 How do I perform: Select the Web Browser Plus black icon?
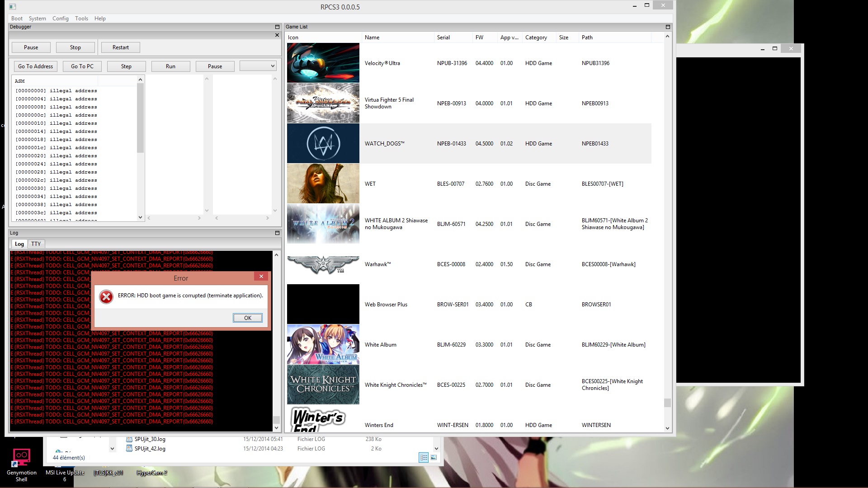pos(323,304)
